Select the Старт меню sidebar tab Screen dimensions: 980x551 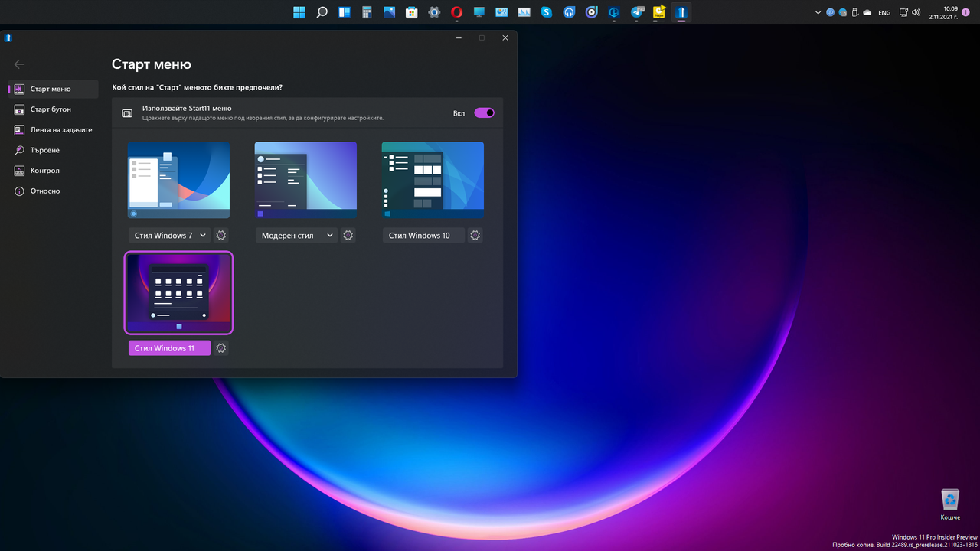54,89
